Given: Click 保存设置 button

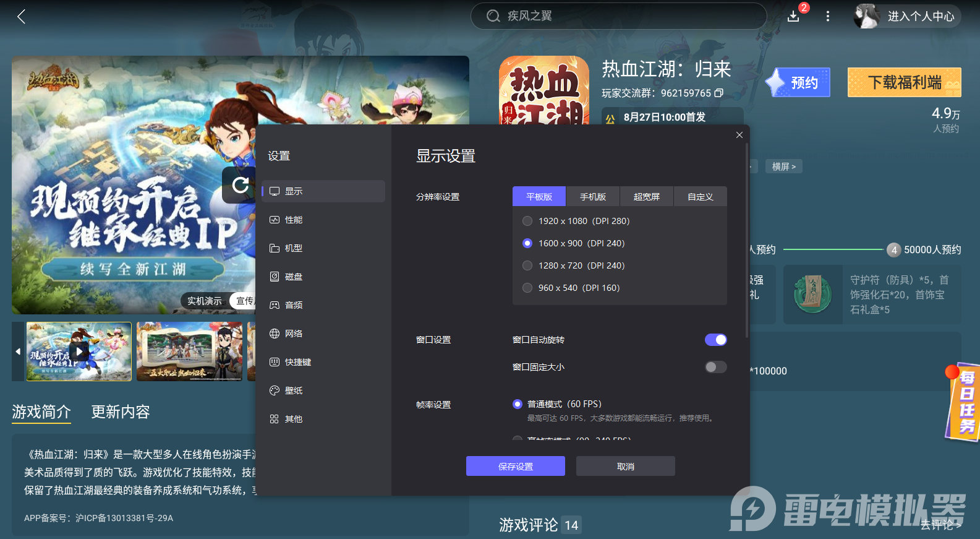Looking at the screenshot, I should (x=516, y=466).
